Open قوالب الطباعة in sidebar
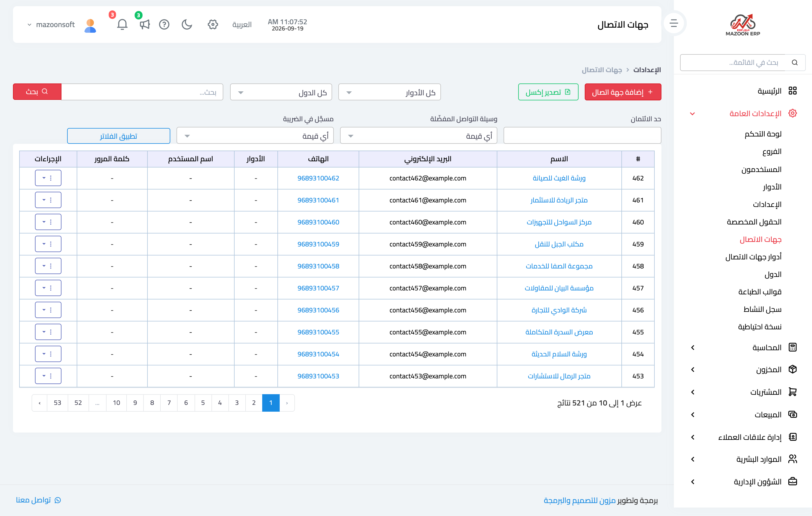Image resolution: width=812 pixels, height=516 pixels. (x=760, y=292)
